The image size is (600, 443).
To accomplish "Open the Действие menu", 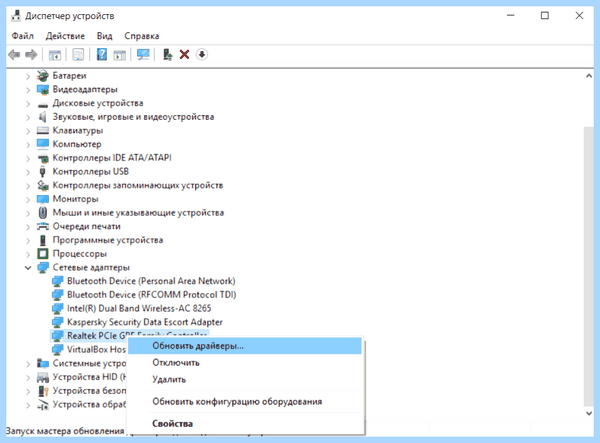I will [65, 36].
